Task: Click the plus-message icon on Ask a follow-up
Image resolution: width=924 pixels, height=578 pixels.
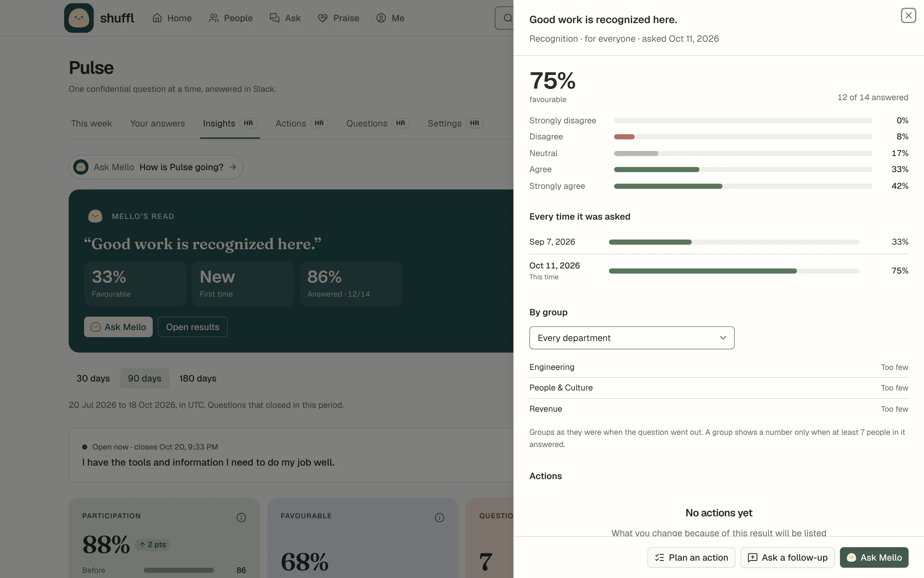Action: click(752, 557)
